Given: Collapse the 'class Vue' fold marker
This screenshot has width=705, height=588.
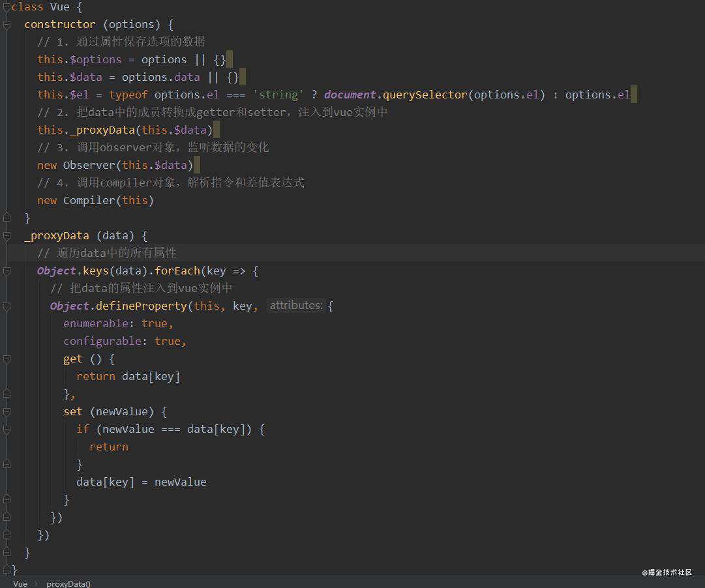Looking at the screenshot, I should (x=7, y=7).
